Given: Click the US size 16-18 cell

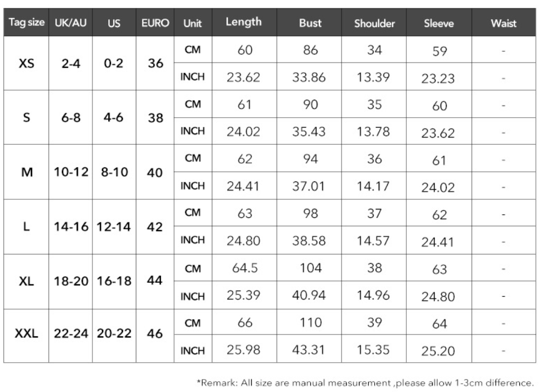Looking at the screenshot, I should pos(114,282).
